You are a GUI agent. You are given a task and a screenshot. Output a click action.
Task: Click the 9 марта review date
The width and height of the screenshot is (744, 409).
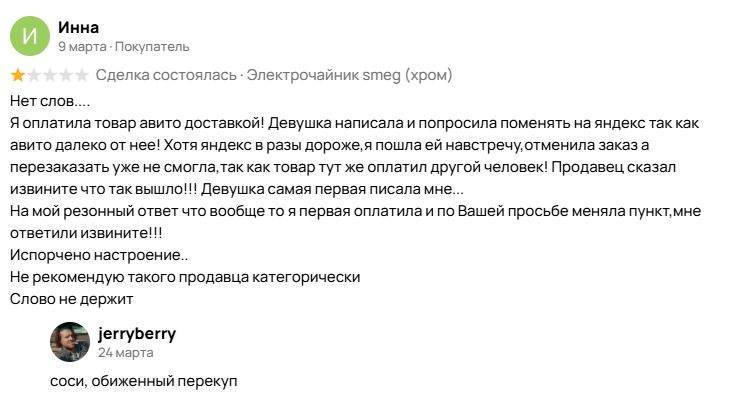click(82, 46)
